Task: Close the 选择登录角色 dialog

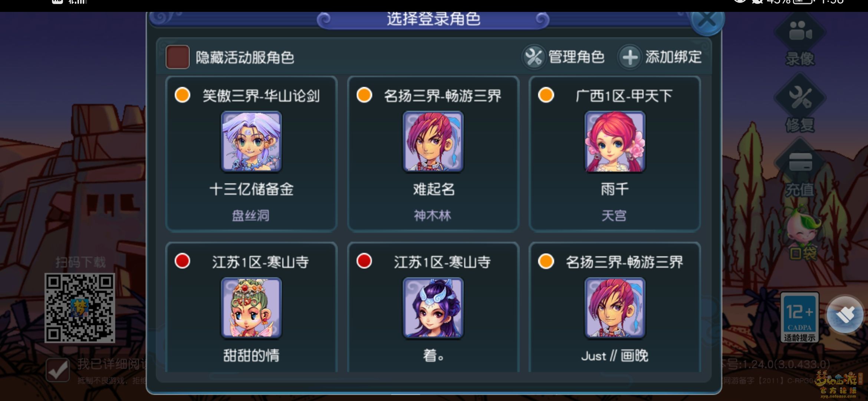Action: point(707,20)
